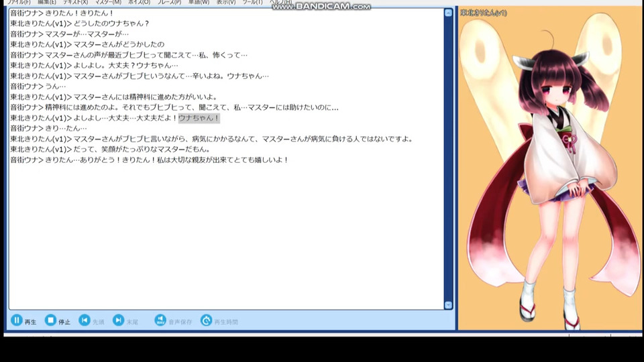Open the フレーズ(P) menu
This screenshot has width=644, height=362.
pyautogui.click(x=169, y=2)
